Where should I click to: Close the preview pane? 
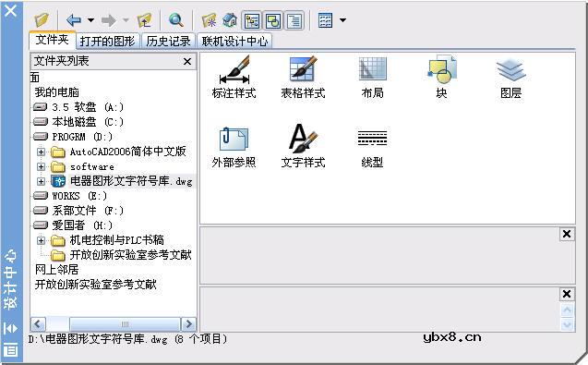pyautogui.click(x=567, y=234)
